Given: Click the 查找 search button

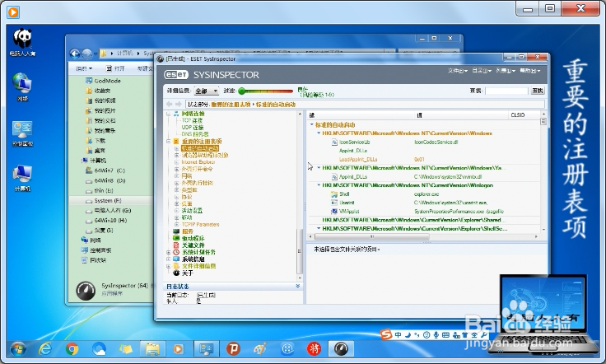Looking at the screenshot, I should pos(538,91).
